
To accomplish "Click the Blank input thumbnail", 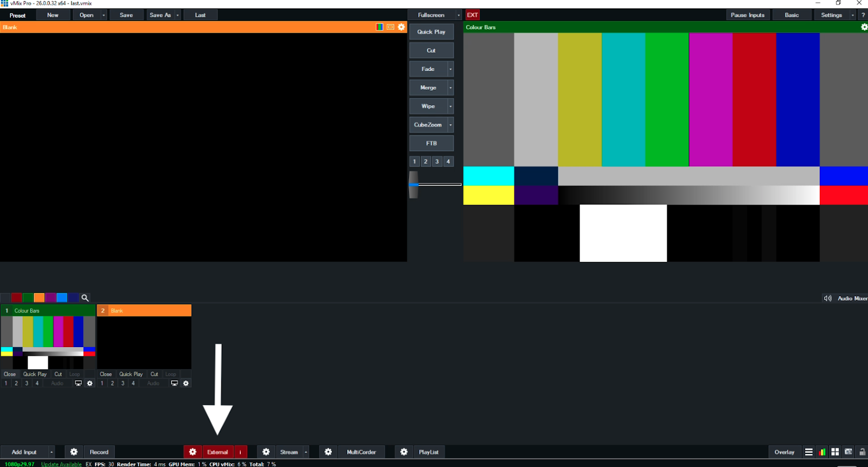I will click(x=144, y=343).
